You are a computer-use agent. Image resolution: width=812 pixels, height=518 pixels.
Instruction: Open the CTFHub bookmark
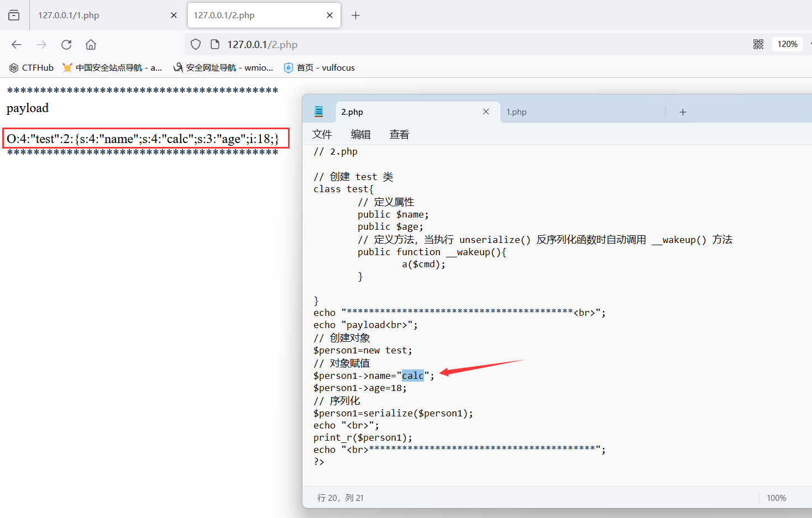(x=32, y=67)
